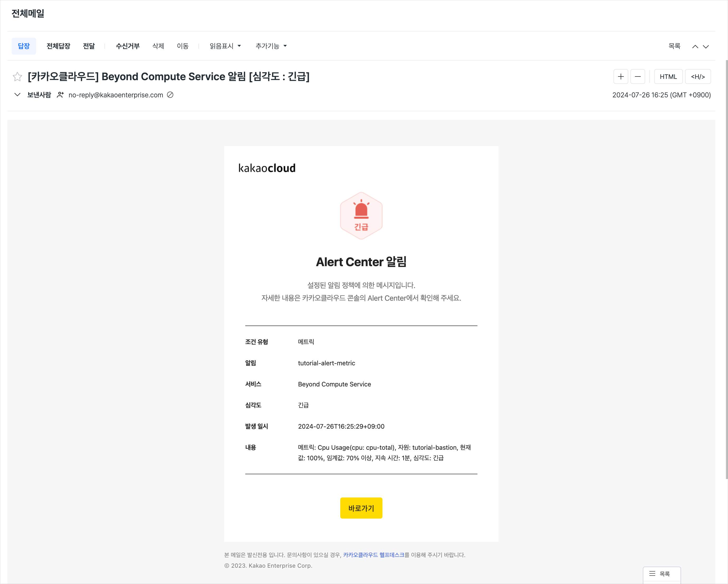
Task: Open the 읽음표시 dropdown
Action: pos(225,46)
